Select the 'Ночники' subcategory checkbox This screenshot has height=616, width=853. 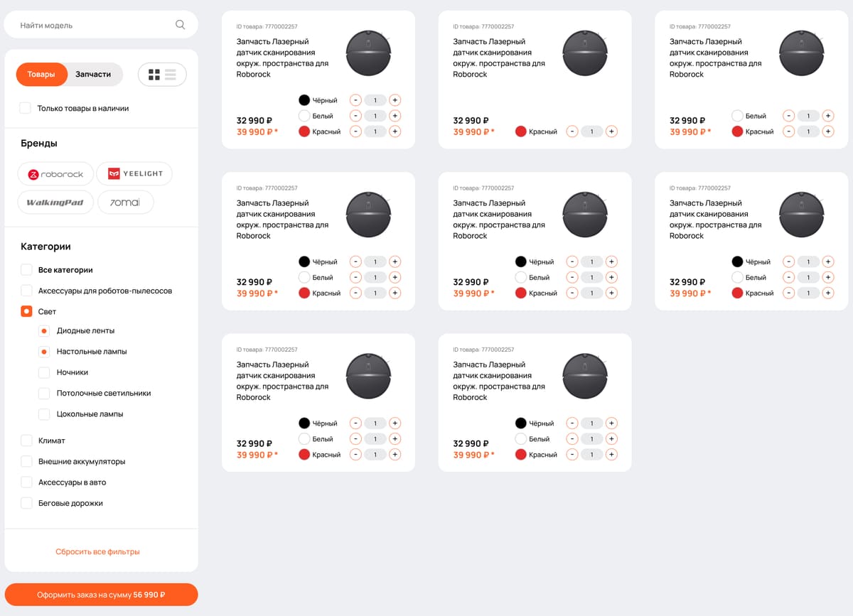44,372
